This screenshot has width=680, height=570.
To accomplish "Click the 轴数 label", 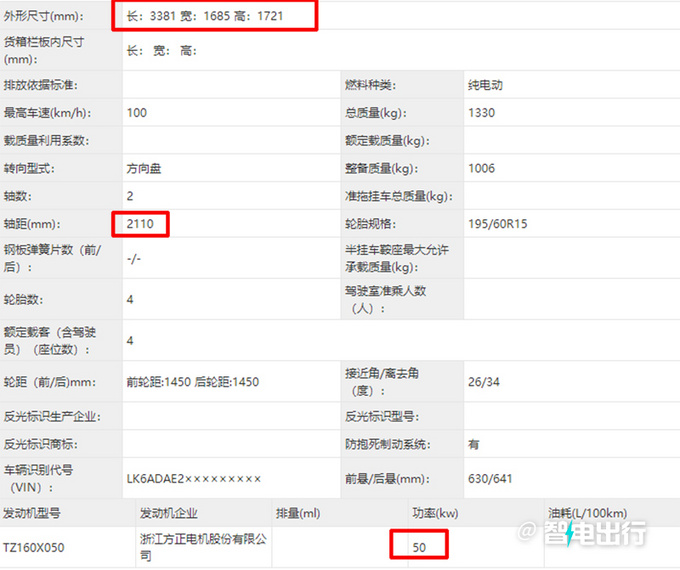I will [17, 196].
